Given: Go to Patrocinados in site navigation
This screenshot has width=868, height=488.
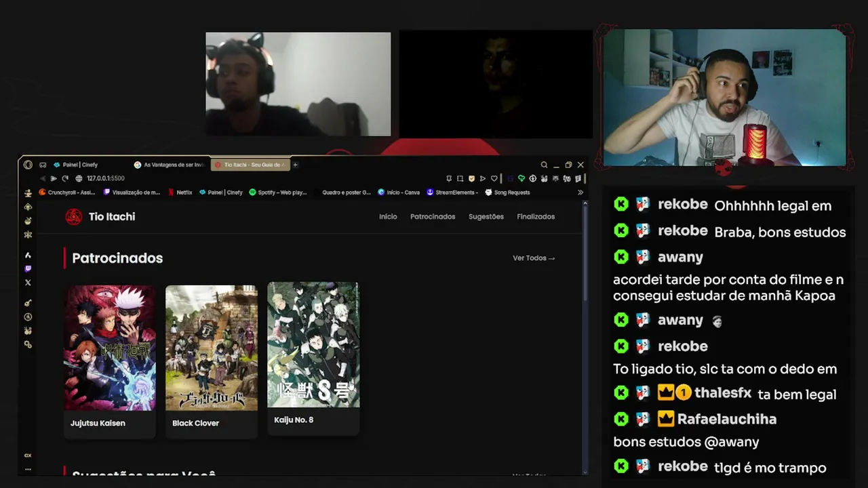Looking at the screenshot, I should pyautogui.click(x=433, y=217).
